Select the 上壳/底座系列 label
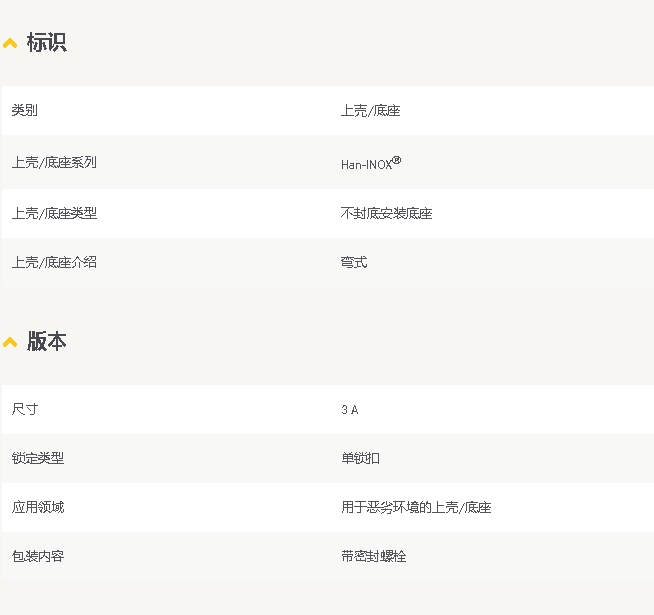Viewport: 654px width, 615px height. (x=54, y=163)
